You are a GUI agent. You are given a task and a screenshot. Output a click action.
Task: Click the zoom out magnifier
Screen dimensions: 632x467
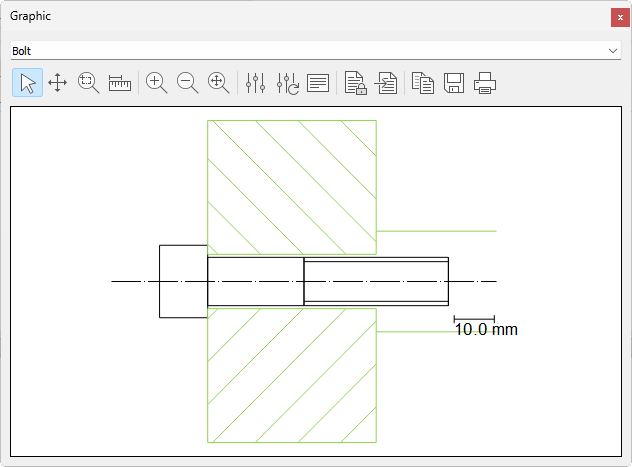[188, 83]
